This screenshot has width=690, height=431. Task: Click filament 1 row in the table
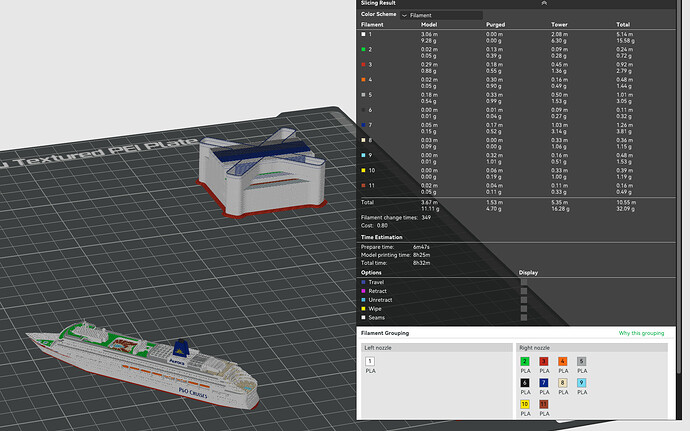(x=518, y=37)
